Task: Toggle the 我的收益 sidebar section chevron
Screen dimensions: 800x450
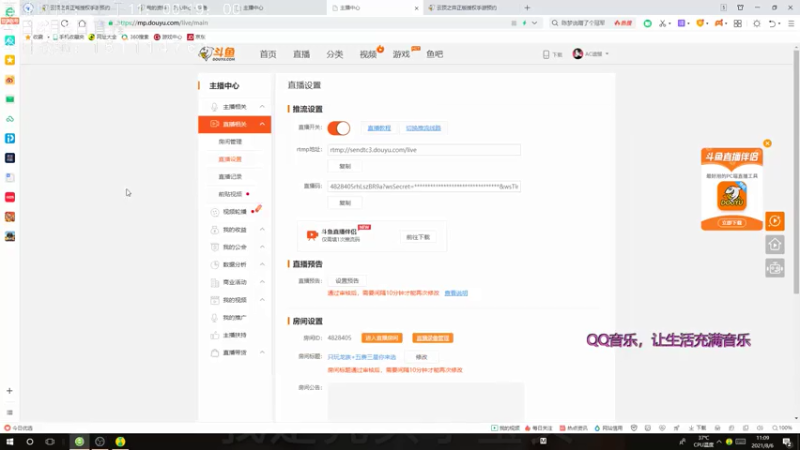Action: tap(262, 230)
